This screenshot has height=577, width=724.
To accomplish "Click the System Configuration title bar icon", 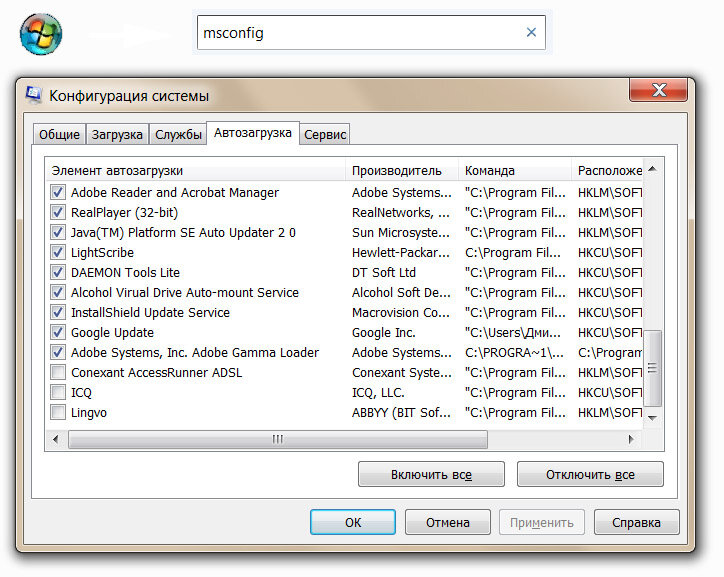I will coord(34,94).
